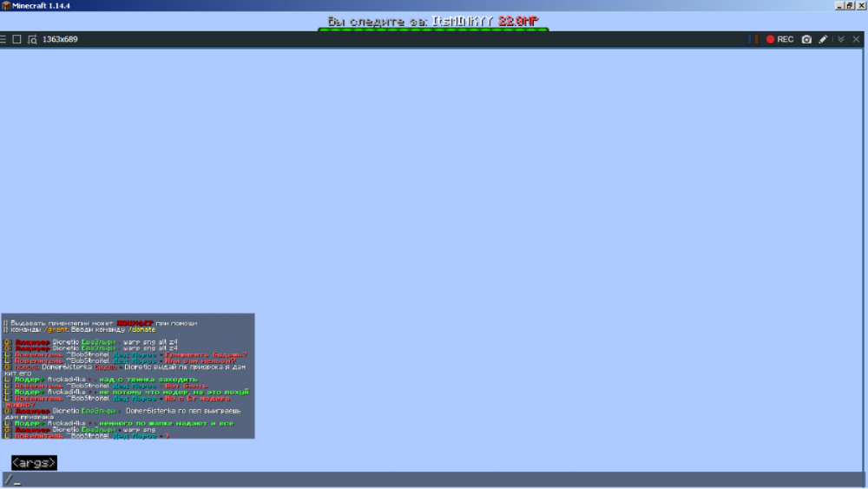Take a screenshot with the camera icon
Image resolution: width=868 pixels, height=489 pixels.
point(806,39)
